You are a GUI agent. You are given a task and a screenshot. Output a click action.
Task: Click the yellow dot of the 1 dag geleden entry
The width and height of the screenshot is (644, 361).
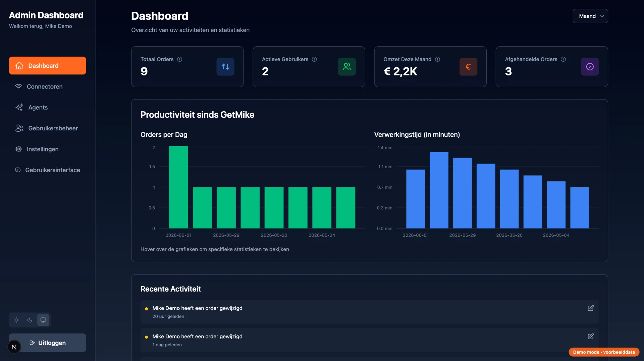pos(146,337)
